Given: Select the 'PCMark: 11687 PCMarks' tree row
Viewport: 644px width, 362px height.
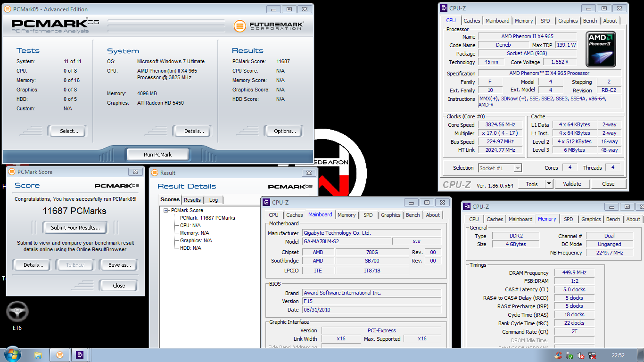Looking at the screenshot, I should pyautogui.click(x=207, y=218).
